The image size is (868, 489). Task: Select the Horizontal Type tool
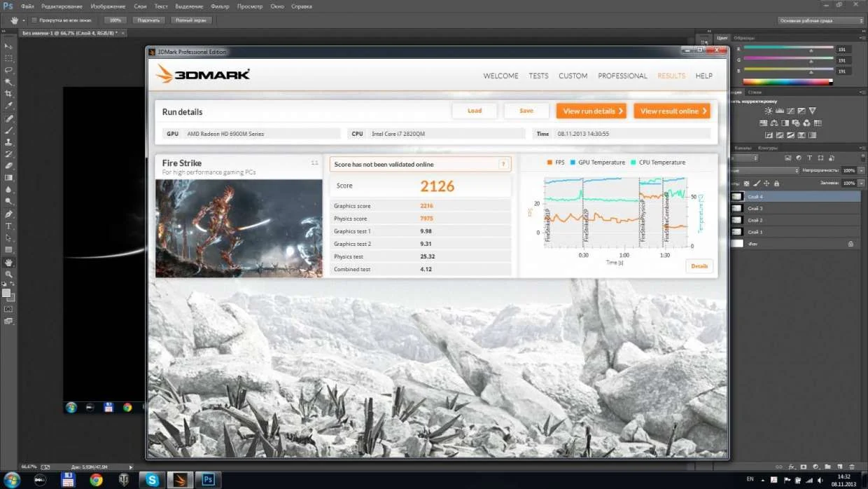[9, 226]
